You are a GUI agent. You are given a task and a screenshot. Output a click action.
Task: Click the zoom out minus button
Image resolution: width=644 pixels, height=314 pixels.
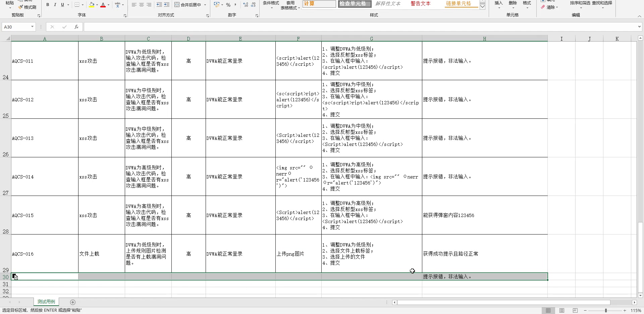585,310
